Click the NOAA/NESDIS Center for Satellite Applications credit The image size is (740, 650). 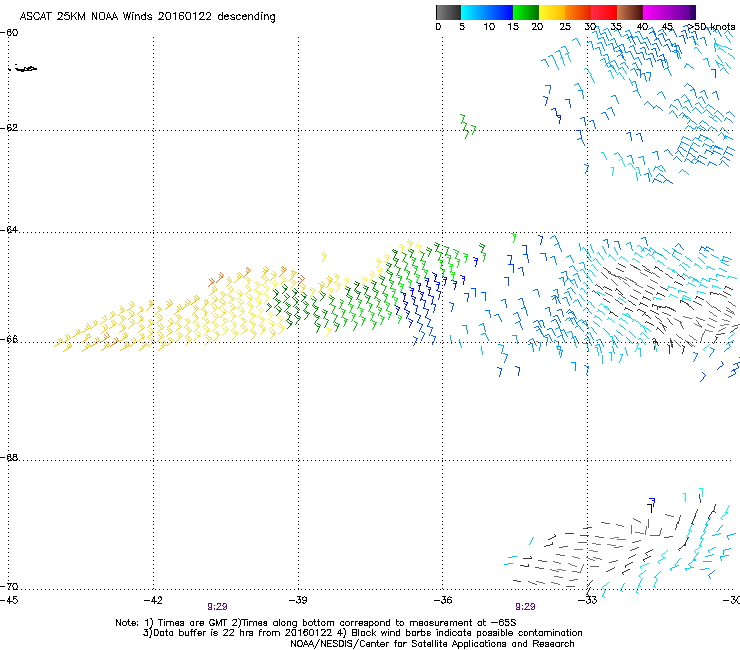(x=432, y=644)
